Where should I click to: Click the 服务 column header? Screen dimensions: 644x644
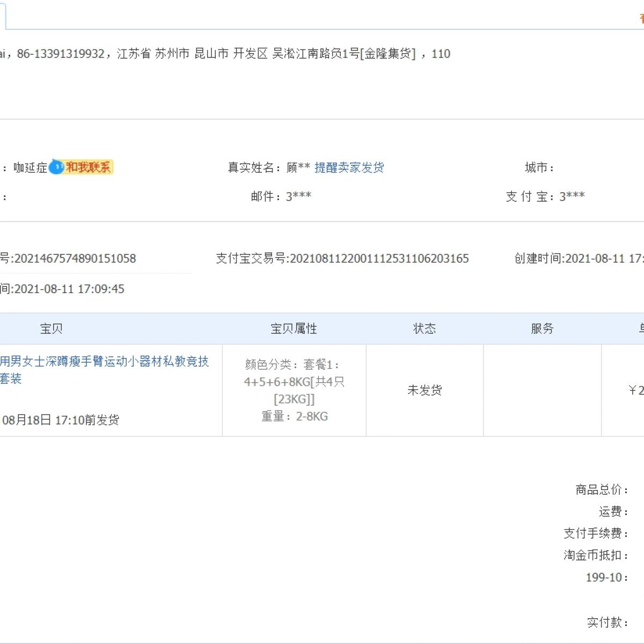pos(541,328)
